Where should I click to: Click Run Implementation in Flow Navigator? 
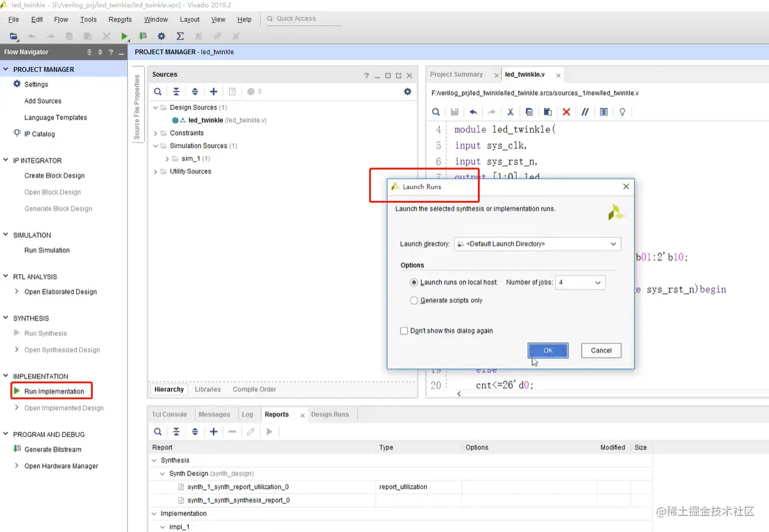[54, 391]
